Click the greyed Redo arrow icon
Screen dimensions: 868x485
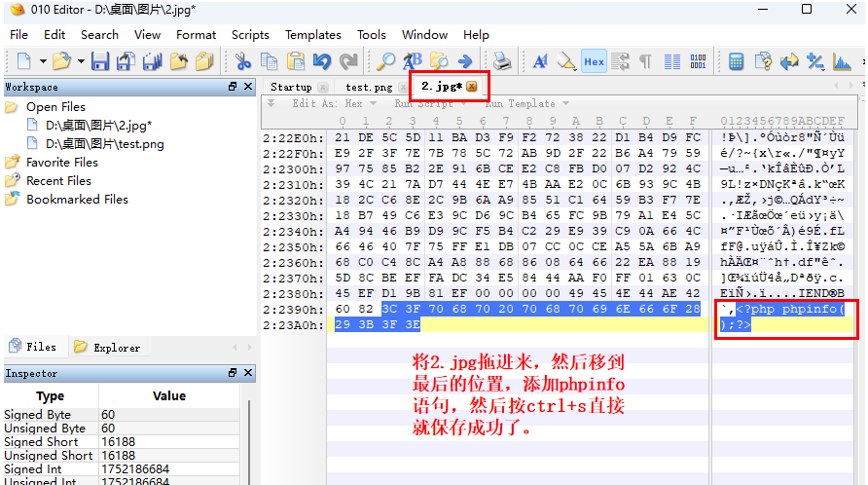348,61
